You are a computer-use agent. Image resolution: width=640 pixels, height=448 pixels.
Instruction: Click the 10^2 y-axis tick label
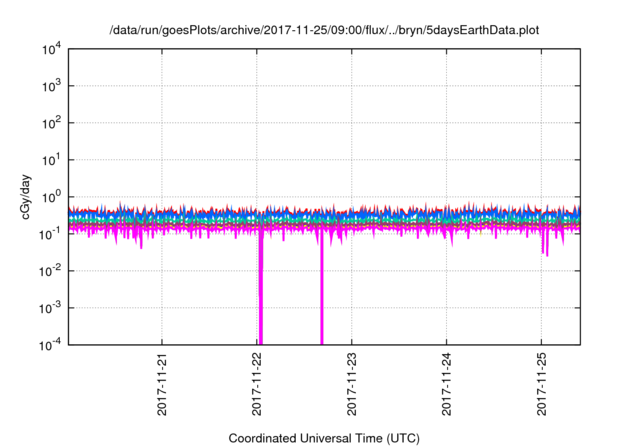51,123
